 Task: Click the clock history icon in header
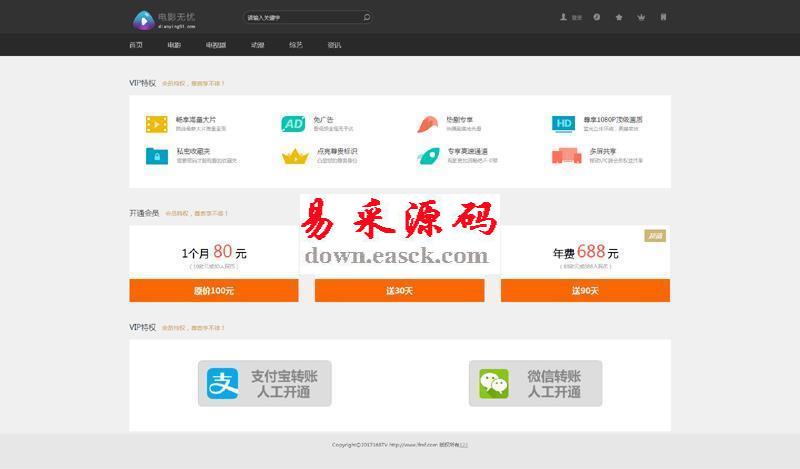click(x=597, y=17)
